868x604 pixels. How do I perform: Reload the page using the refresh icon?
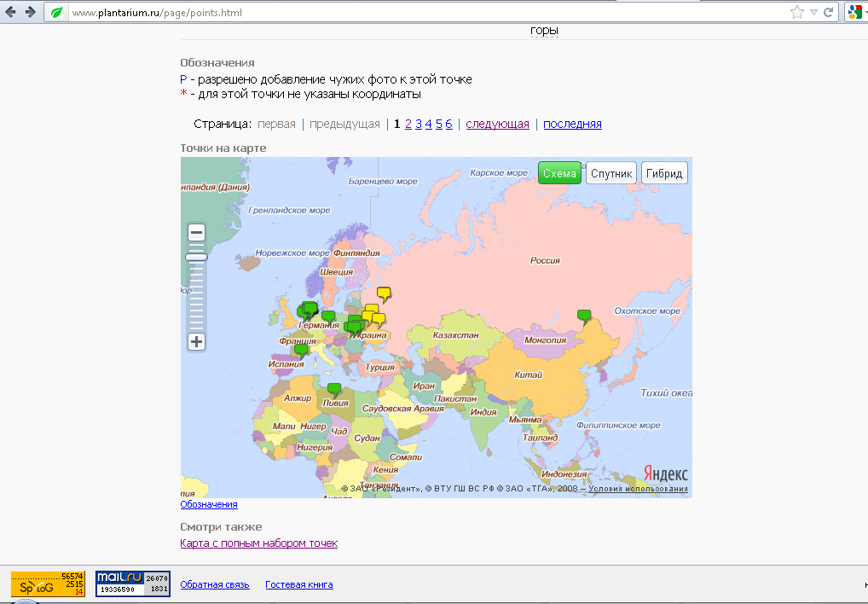pos(828,13)
